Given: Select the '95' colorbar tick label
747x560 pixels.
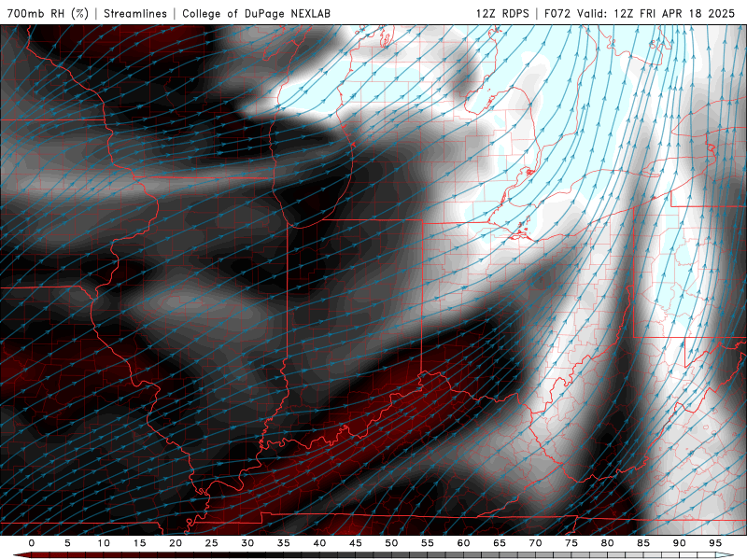Looking at the screenshot, I should click(715, 543).
